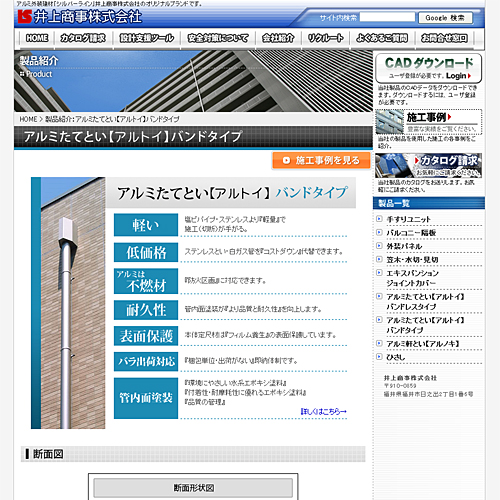
Task: Open アルトイ バンドタイプ sidebar link
Action: tap(425, 325)
